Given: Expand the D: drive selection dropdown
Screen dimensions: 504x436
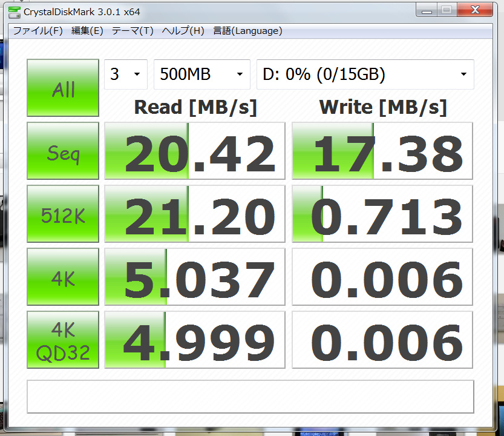Looking at the screenshot, I should (x=365, y=74).
